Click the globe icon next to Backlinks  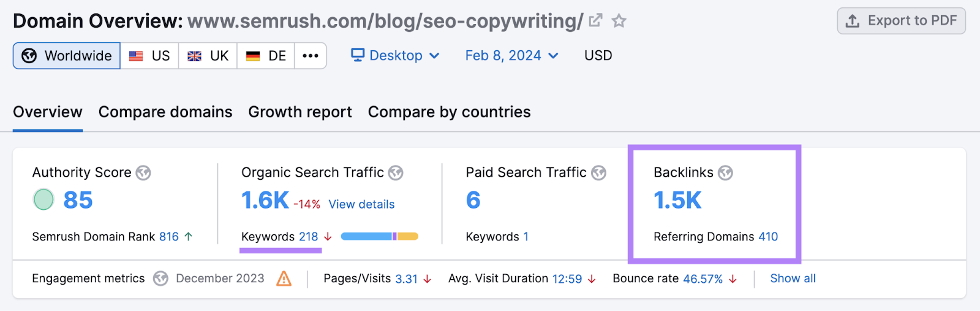point(725,173)
